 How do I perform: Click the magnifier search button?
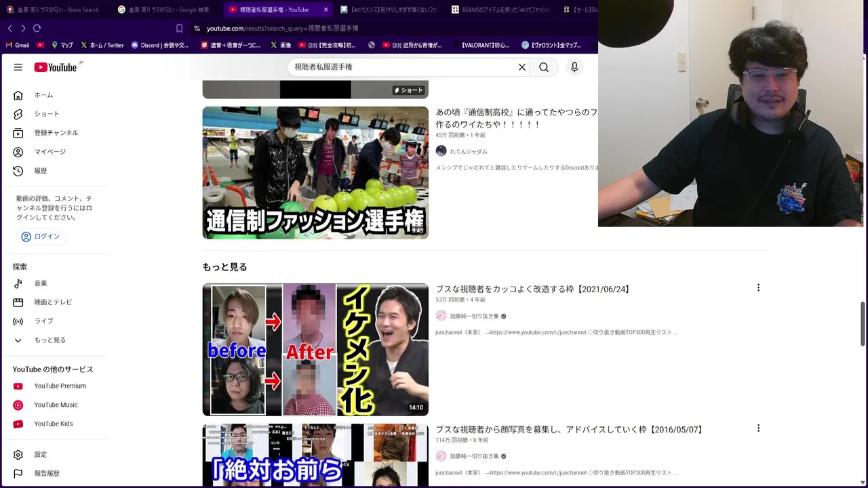[x=544, y=67]
